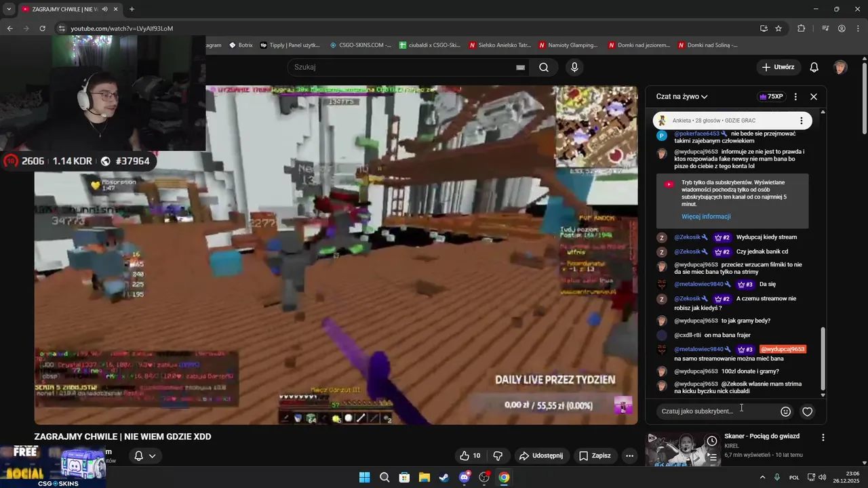This screenshot has height=488, width=868.
Task: Click the YouTube search magnifier button
Action: coord(544,67)
